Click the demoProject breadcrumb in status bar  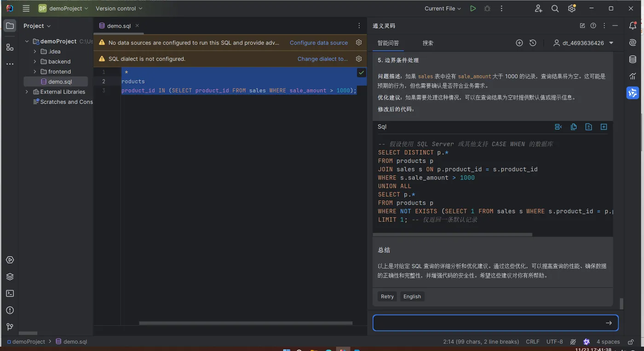click(26, 342)
